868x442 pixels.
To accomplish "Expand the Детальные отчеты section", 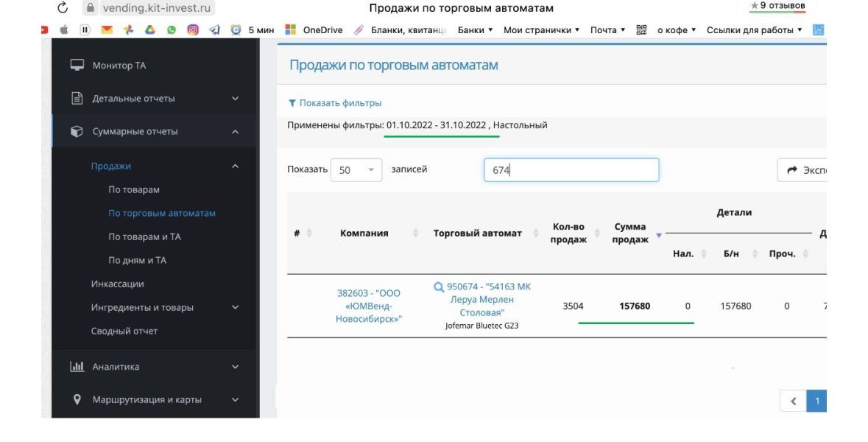I will [x=155, y=99].
